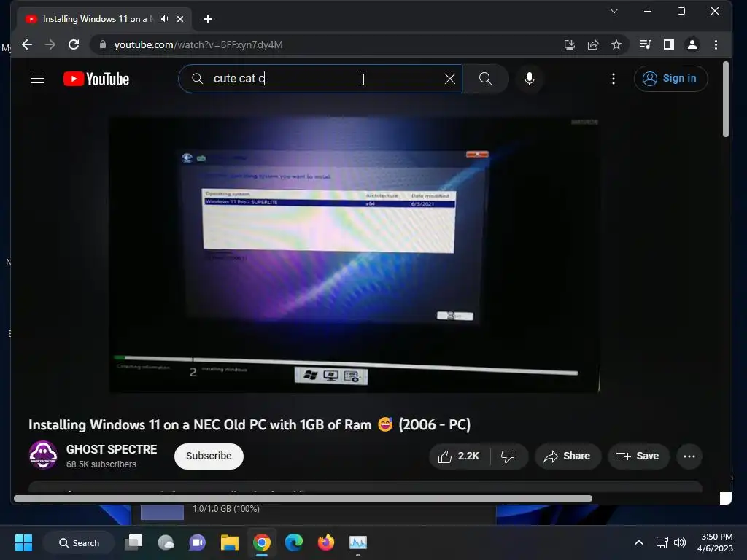Go back in Chrome

tap(27, 44)
